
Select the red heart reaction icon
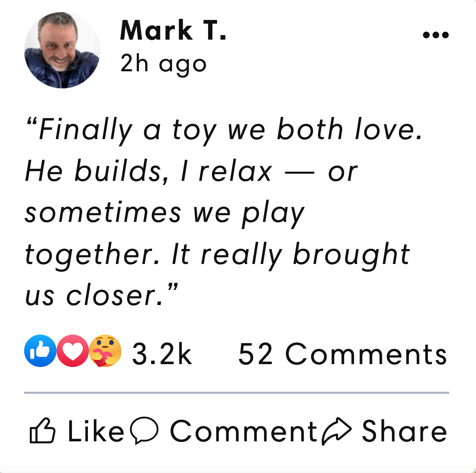point(73,351)
